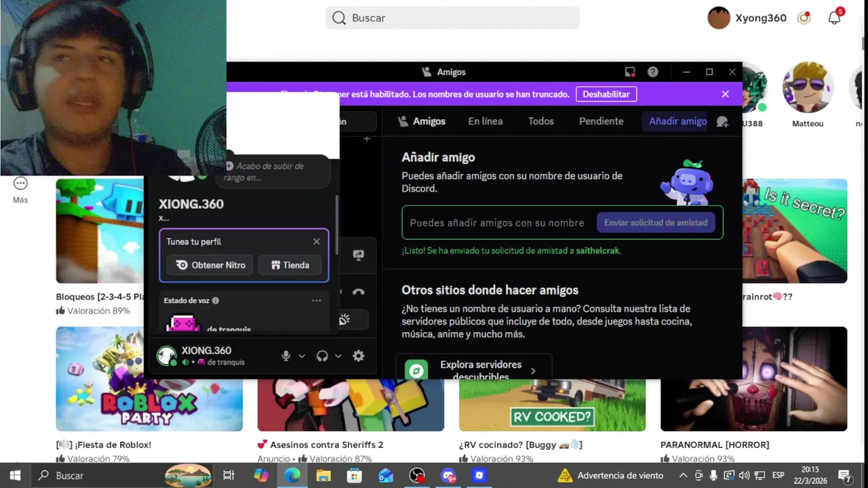Open the Roblox app taskbar icon
Viewport: 868px width, 488px height.
tap(479, 476)
